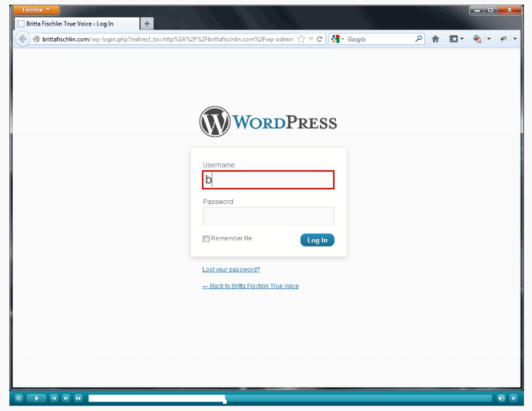Select the Britta Fischlin True Voice Log In tab
532x411 pixels.
click(77, 23)
